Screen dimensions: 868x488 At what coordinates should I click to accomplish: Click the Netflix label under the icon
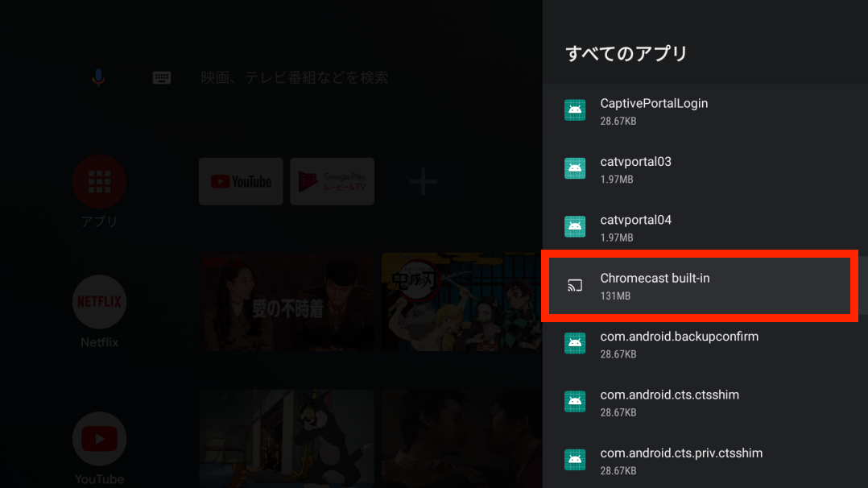point(100,342)
